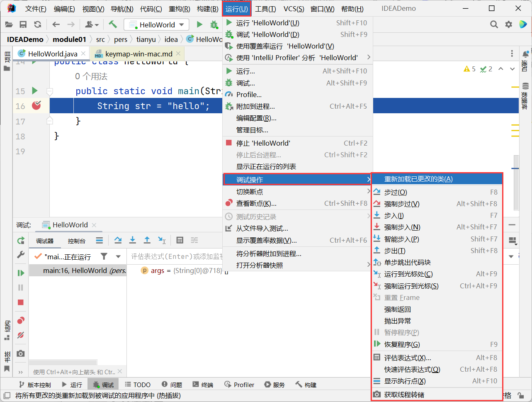
Task: Open the HelloWorld run configuration dropdown
Action: tap(156, 24)
